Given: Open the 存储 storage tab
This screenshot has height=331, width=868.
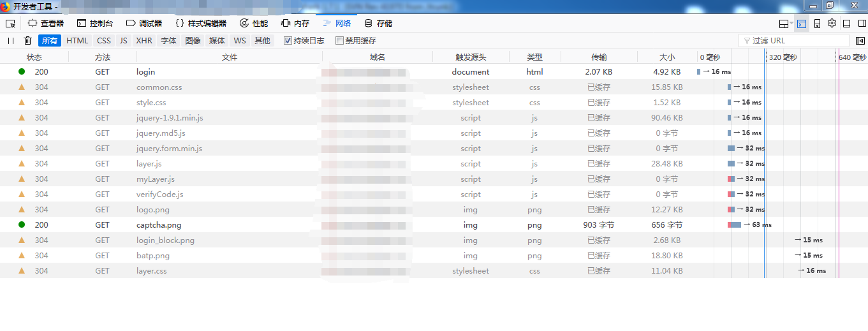Looking at the screenshot, I should tap(378, 24).
